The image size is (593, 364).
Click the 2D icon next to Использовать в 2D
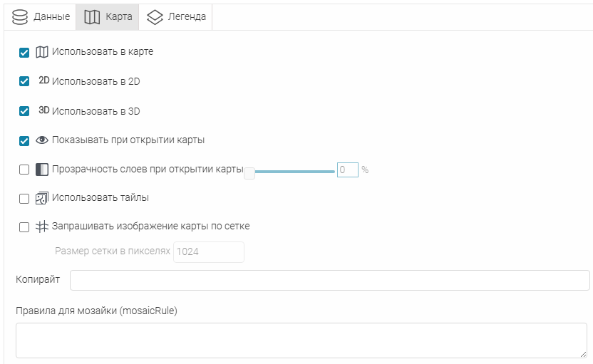click(x=43, y=81)
